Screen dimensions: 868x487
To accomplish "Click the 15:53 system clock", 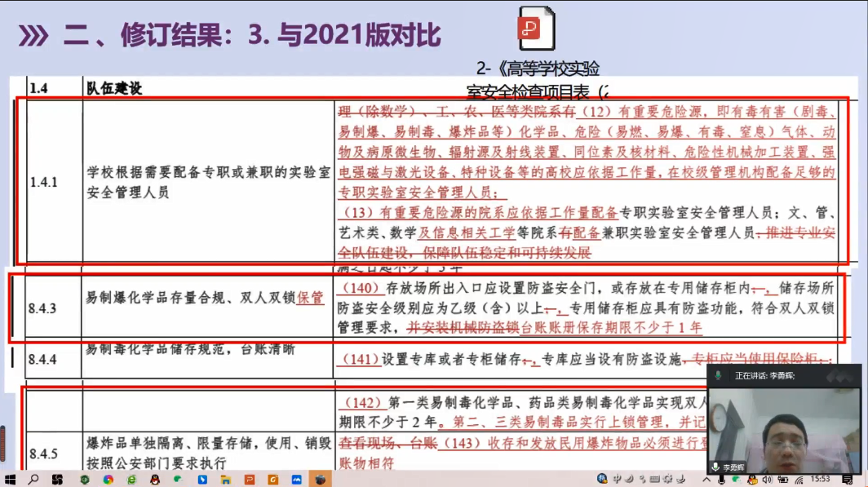I will [x=821, y=480].
